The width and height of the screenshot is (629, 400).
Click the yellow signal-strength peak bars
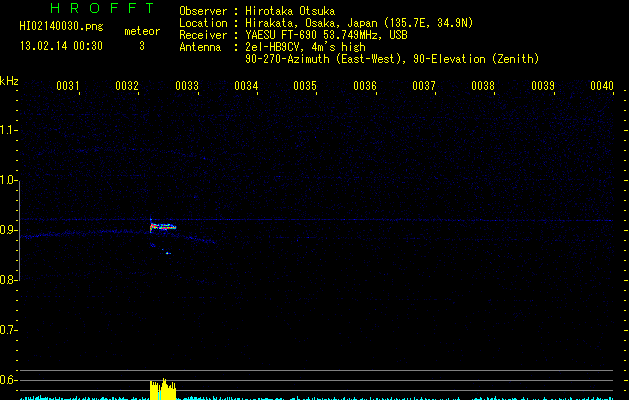(x=163, y=389)
